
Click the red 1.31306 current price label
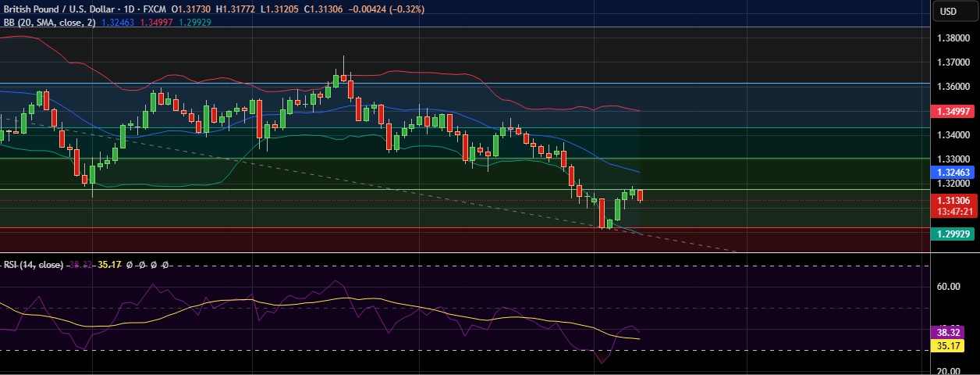point(954,200)
